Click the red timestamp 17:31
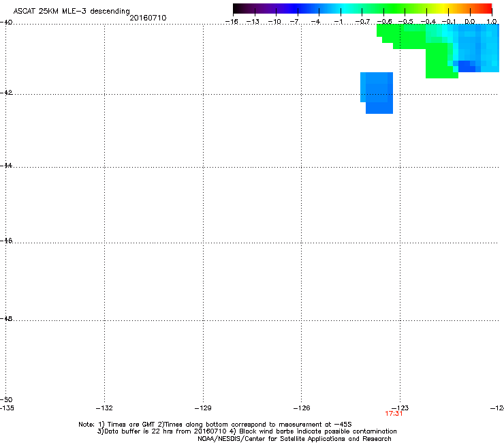 (394, 414)
